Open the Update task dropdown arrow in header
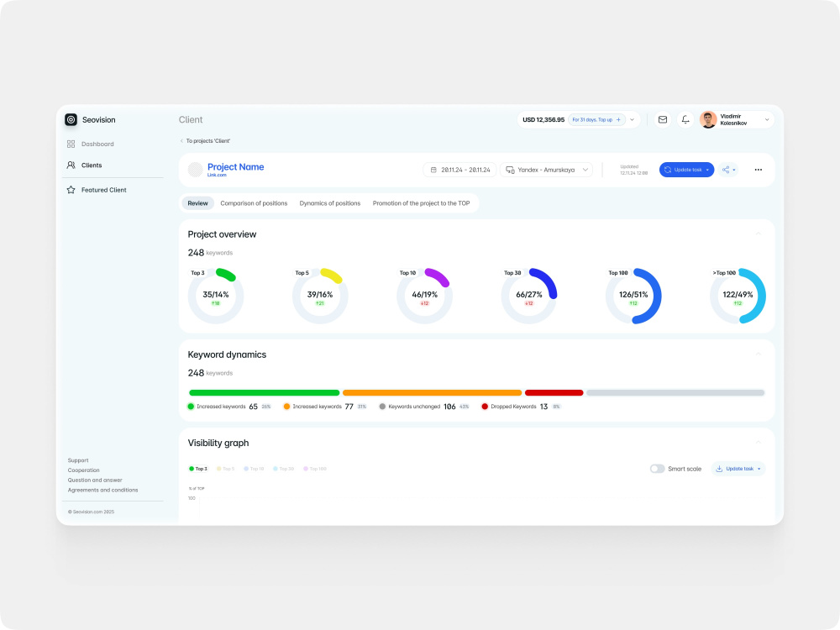 (707, 170)
